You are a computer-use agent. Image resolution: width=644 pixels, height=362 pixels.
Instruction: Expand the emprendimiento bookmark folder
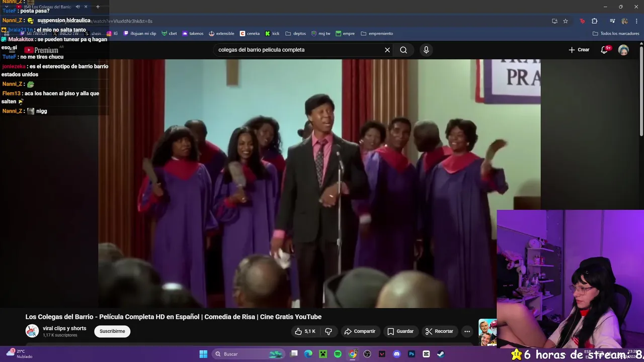tap(376, 34)
